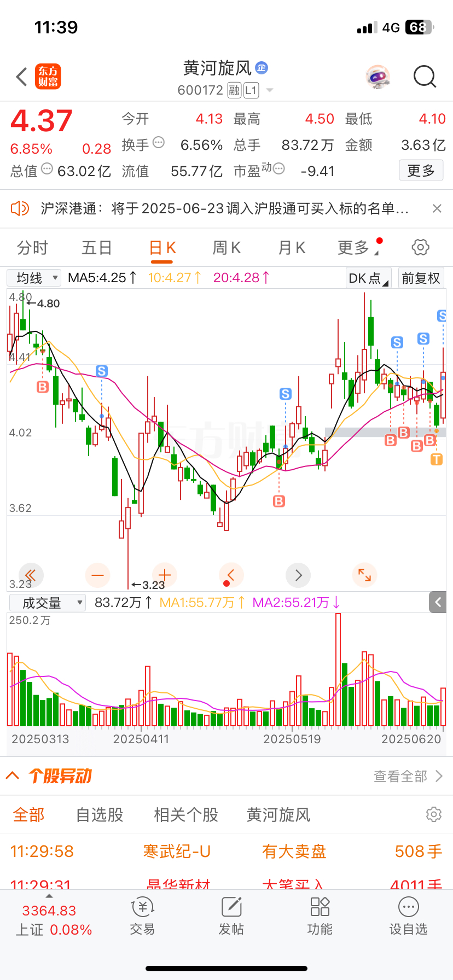The image size is (453, 980).
Task: Expand the index ticker up arrow
Action: (x=49, y=896)
